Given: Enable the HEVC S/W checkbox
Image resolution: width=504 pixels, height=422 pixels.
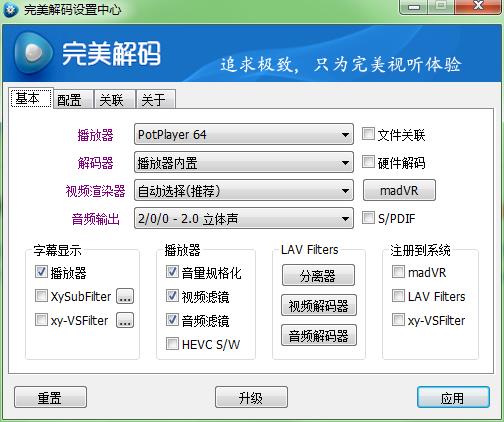Looking at the screenshot, I should [x=172, y=344].
